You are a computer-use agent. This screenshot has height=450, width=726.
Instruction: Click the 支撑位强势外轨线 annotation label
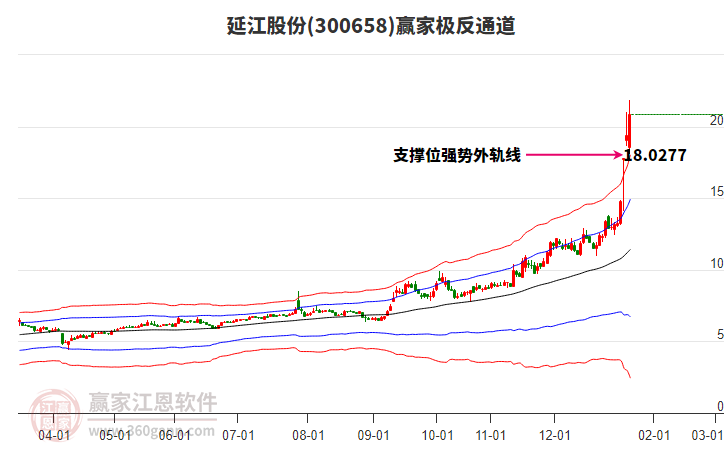tap(457, 155)
